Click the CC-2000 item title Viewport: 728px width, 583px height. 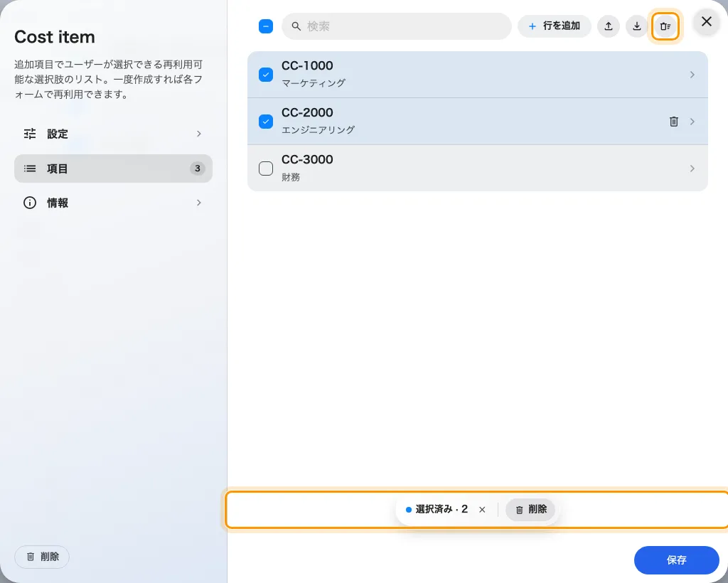click(x=307, y=112)
